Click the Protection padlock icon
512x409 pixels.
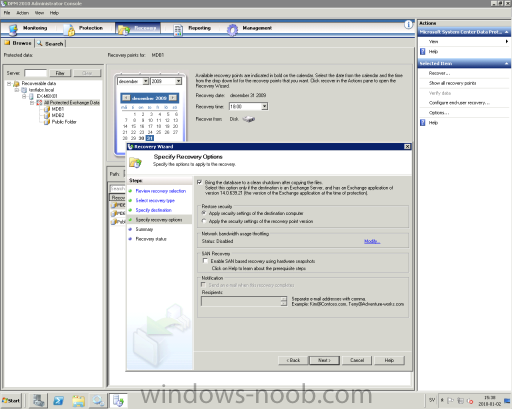[x=70, y=30]
